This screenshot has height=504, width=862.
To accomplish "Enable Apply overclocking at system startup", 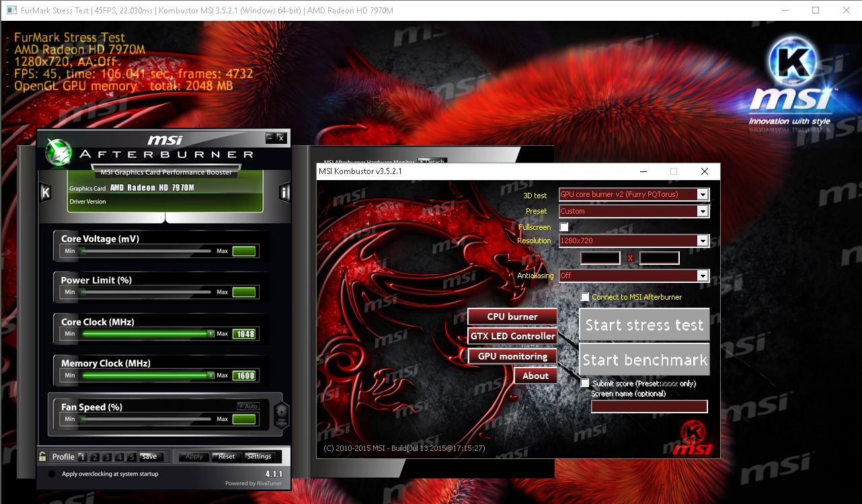I will pos(52,474).
